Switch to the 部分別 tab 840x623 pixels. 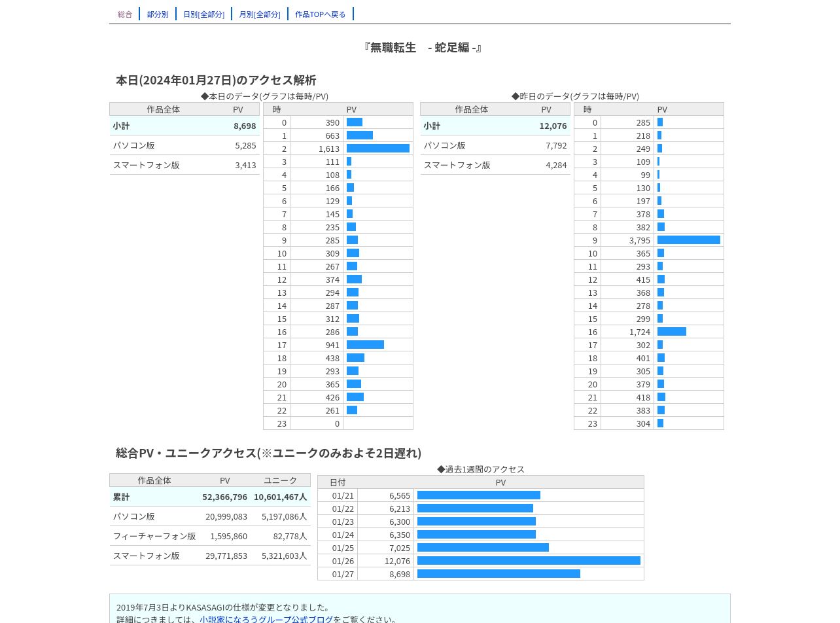pos(158,14)
